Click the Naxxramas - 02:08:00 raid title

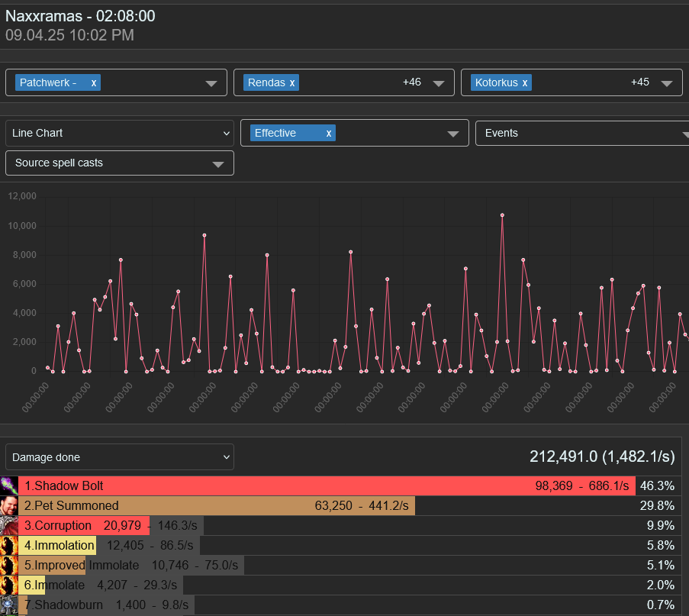tap(80, 16)
